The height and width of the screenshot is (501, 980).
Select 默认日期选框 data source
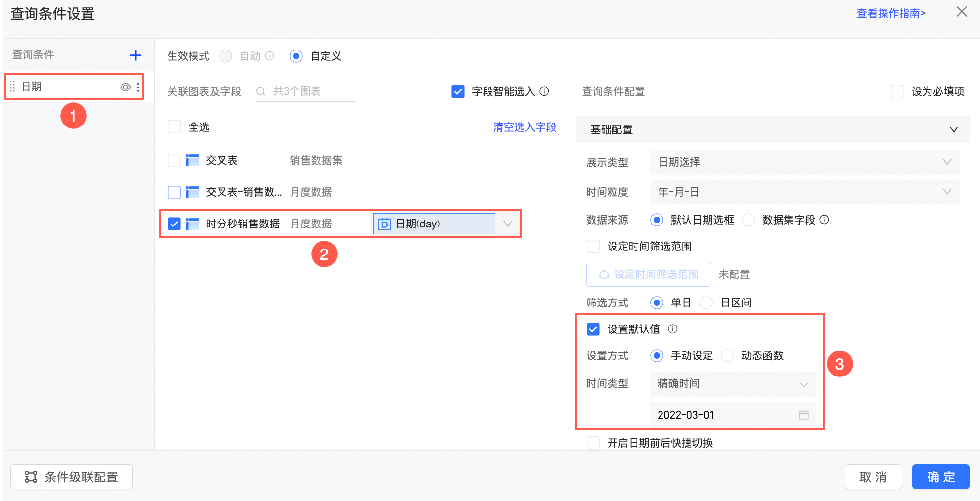(657, 220)
